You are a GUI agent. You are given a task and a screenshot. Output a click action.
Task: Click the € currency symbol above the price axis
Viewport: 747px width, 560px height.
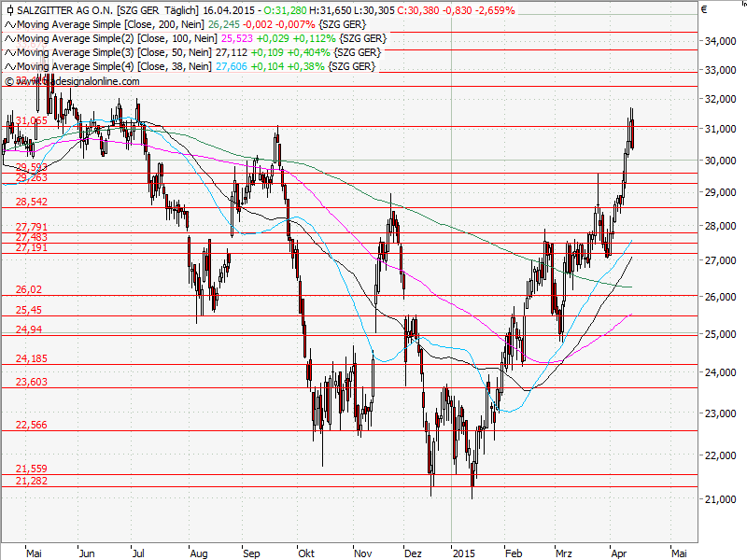tap(702, 9)
